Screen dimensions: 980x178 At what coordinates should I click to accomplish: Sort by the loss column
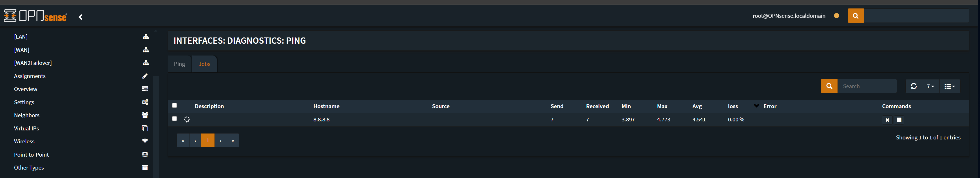click(x=733, y=106)
